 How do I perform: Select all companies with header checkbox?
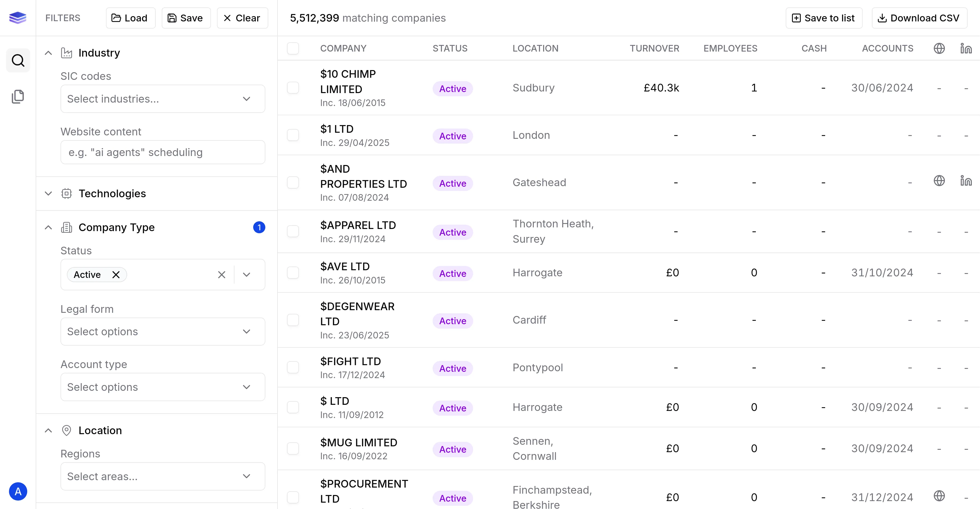tap(293, 48)
